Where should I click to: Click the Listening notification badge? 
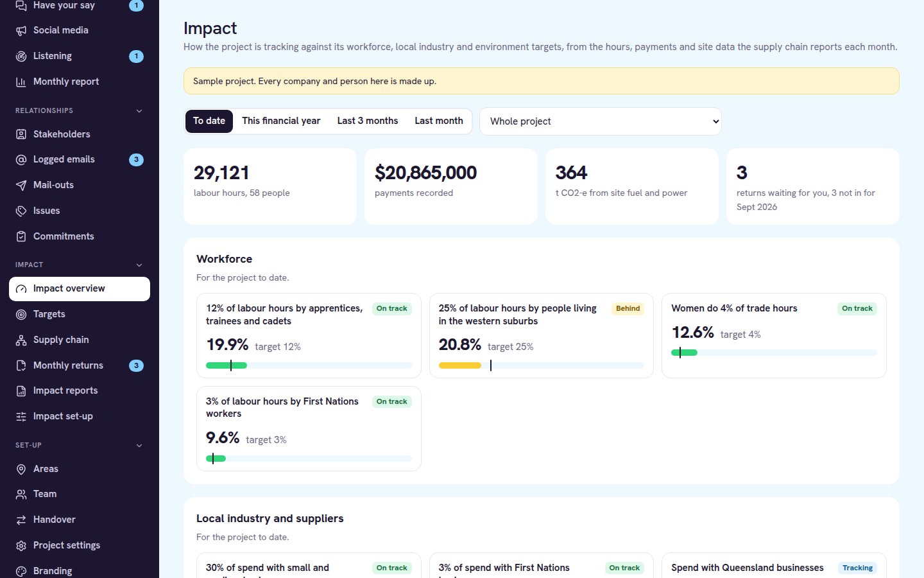[x=136, y=56]
